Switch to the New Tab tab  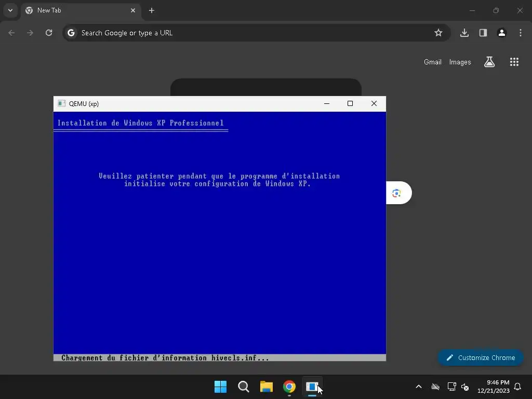81,10
